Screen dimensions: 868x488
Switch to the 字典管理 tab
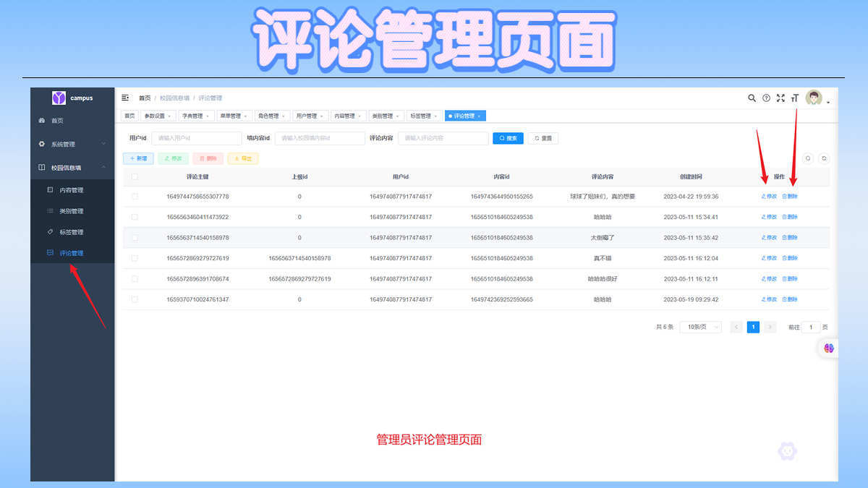195,116
